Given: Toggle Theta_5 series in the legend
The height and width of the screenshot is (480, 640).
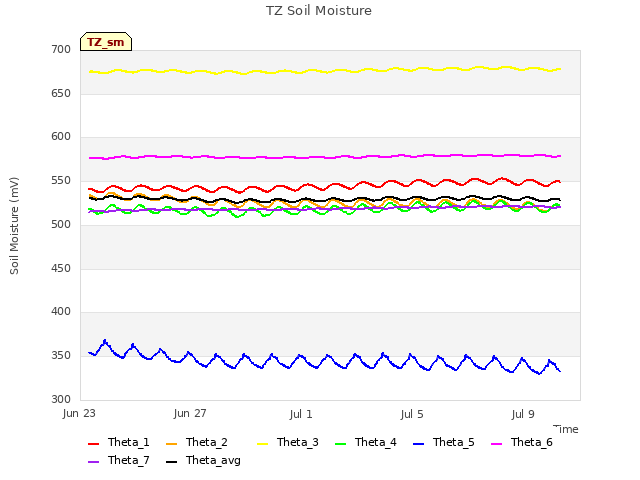Looking at the screenshot, I should tap(444, 442).
